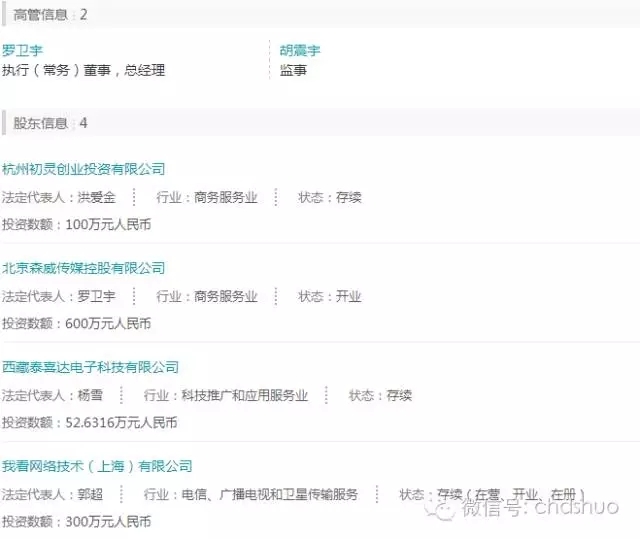Select text 法定代表人：洪爱金
640x539 pixels.
coord(59,197)
